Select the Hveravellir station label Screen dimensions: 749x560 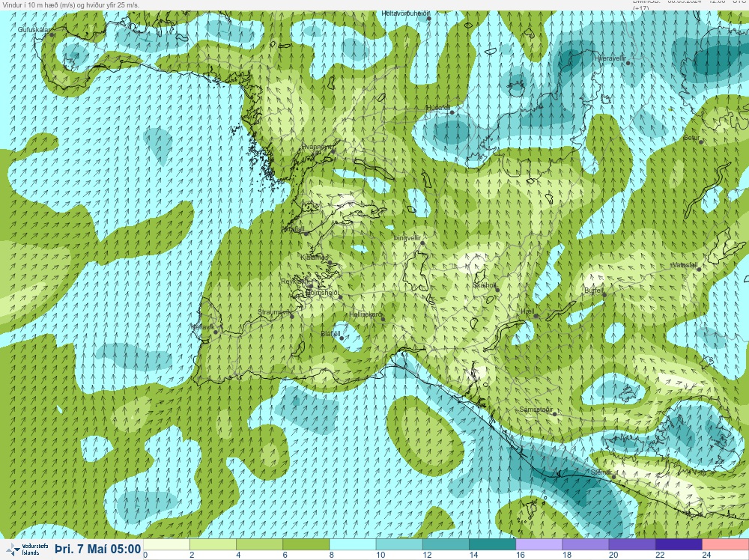[610, 58]
